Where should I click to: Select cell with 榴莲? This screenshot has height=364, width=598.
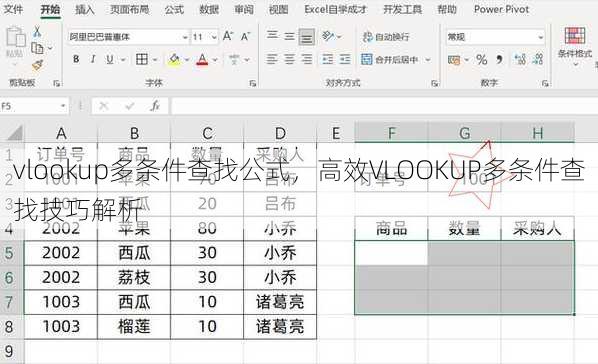pos(134,327)
